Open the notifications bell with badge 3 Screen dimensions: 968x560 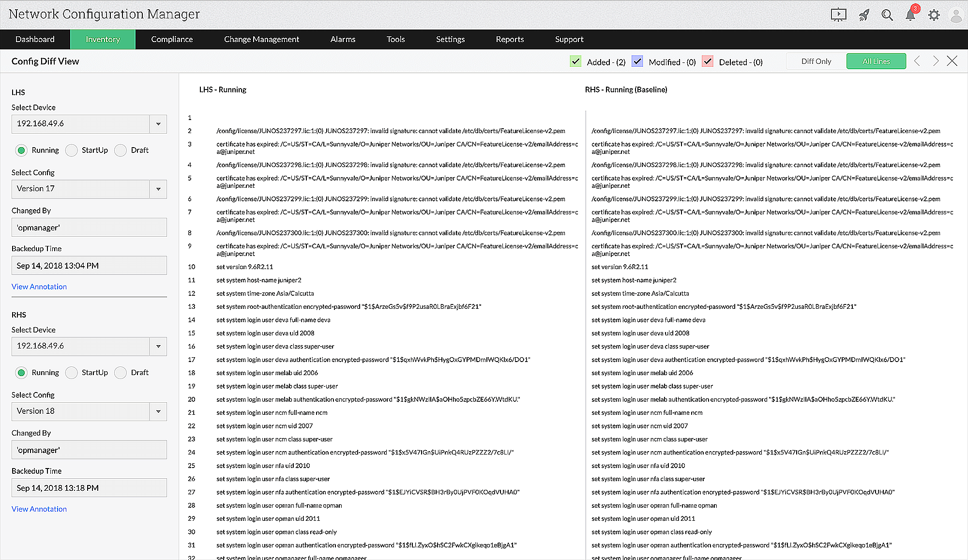pyautogui.click(x=910, y=15)
